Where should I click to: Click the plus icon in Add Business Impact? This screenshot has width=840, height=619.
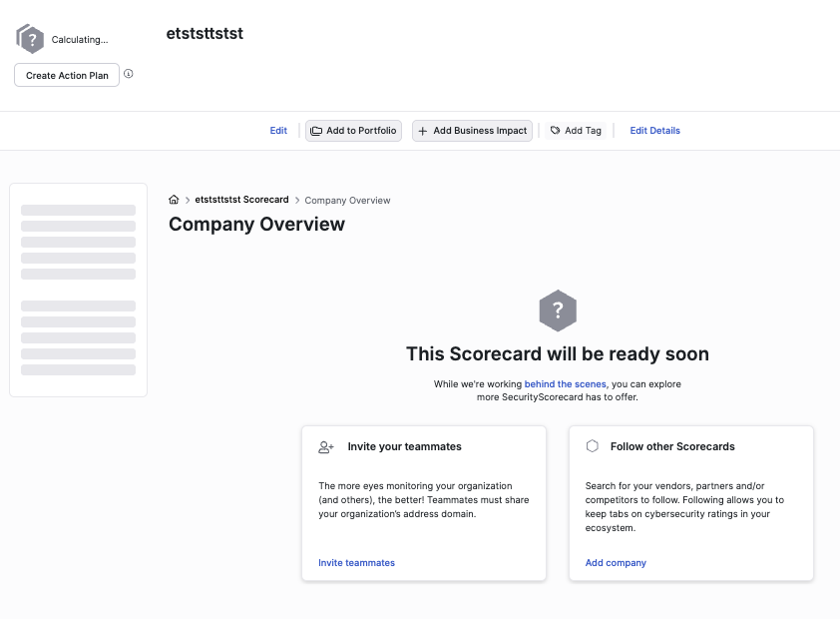pos(423,131)
